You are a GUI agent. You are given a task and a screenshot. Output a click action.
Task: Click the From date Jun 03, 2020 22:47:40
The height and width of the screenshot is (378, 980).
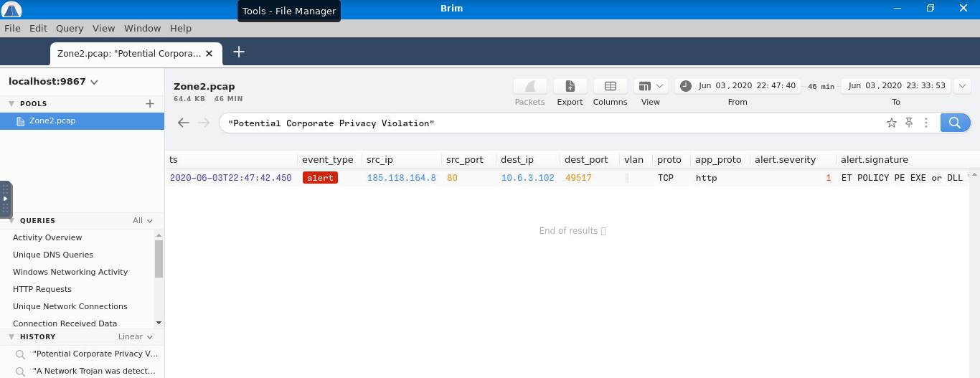tap(747, 85)
